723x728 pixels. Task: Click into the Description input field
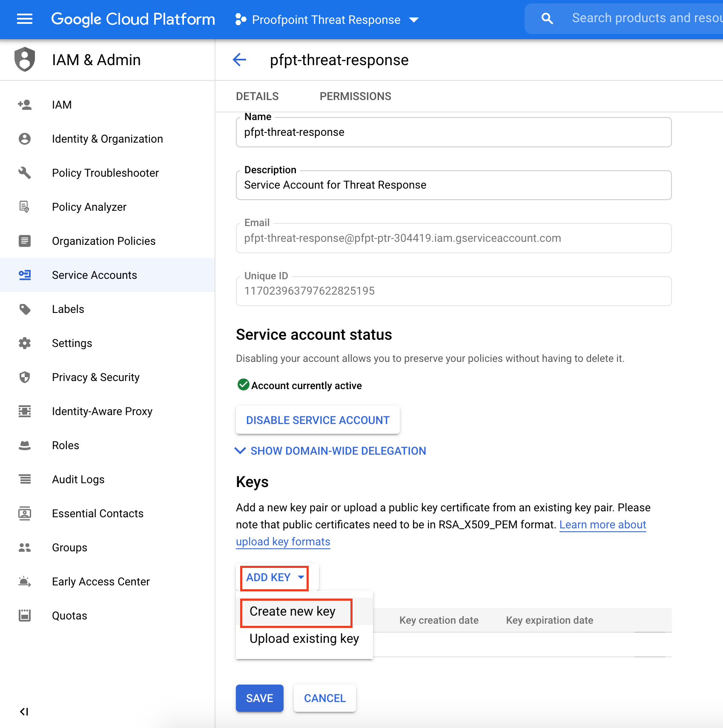pos(453,185)
